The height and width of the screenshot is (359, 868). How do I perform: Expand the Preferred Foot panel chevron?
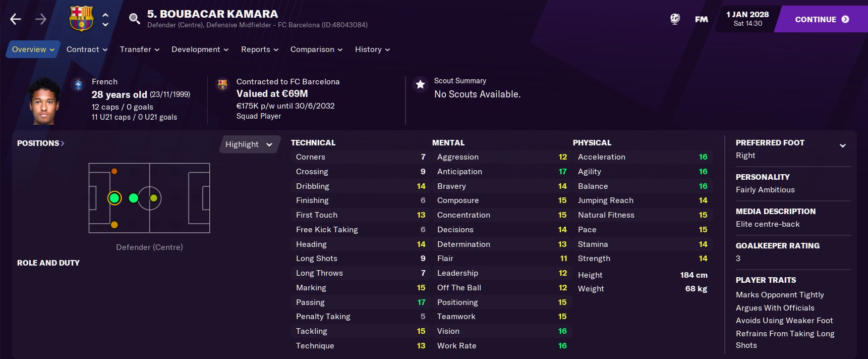[x=842, y=145]
